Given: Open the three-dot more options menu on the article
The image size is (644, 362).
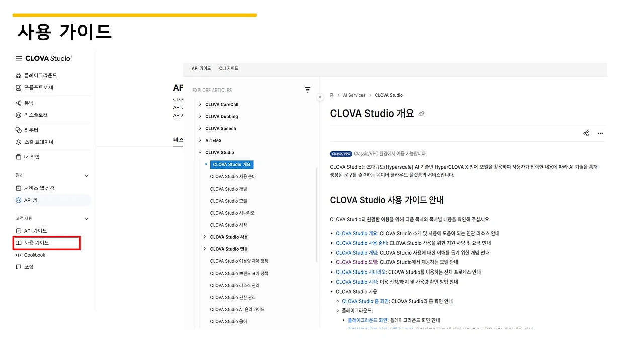Looking at the screenshot, I should (600, 133).
